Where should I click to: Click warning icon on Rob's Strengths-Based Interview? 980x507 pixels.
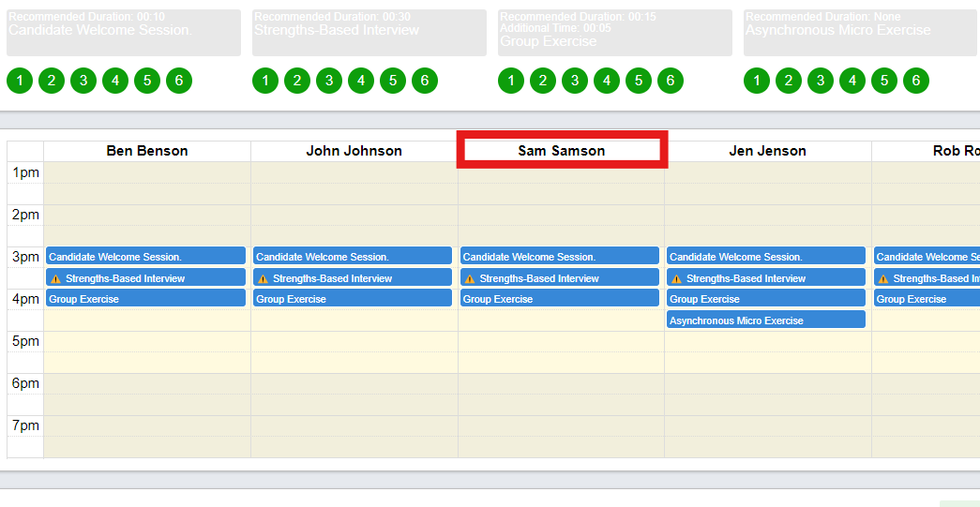click(x=883, y=279)
